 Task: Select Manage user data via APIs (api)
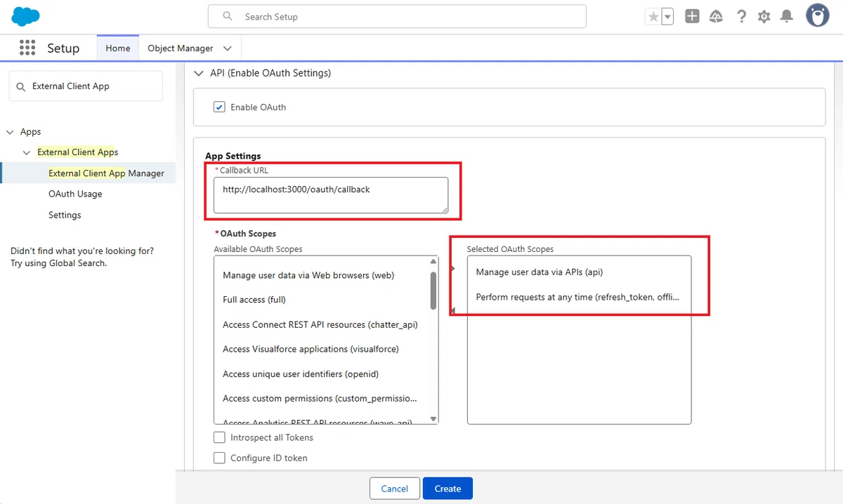coord(540,272)
